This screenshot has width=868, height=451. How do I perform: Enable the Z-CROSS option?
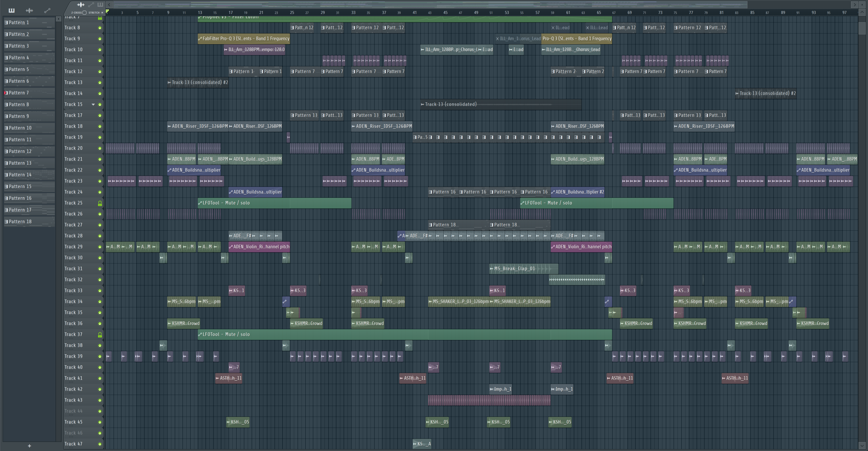click(x=85, y=12)
